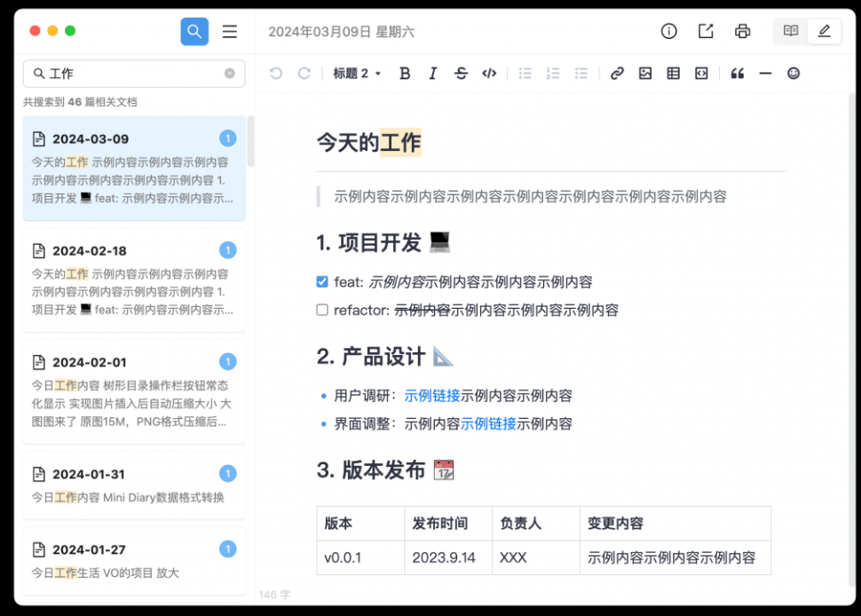Viewport: 861px width, 616px height.
Task: Click inside the 工作 search field
Action: click(x=133, y=74)
